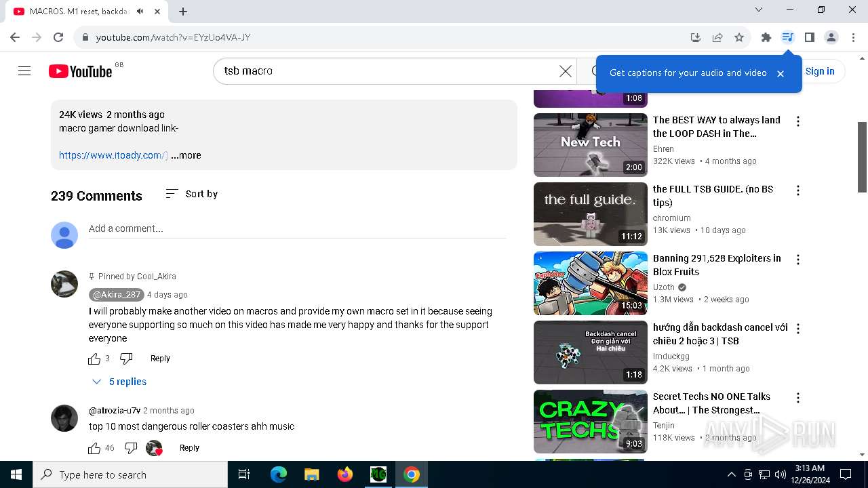
Task: Open the LOOP DASH New Tech thumbnail
Action: click(x=591, y=145)
